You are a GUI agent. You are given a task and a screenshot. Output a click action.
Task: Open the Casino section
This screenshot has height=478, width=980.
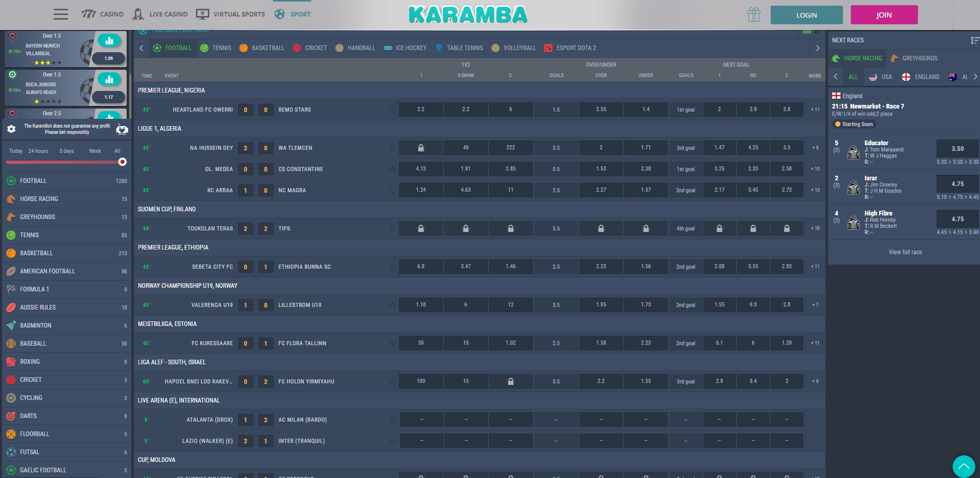point(102,14)
